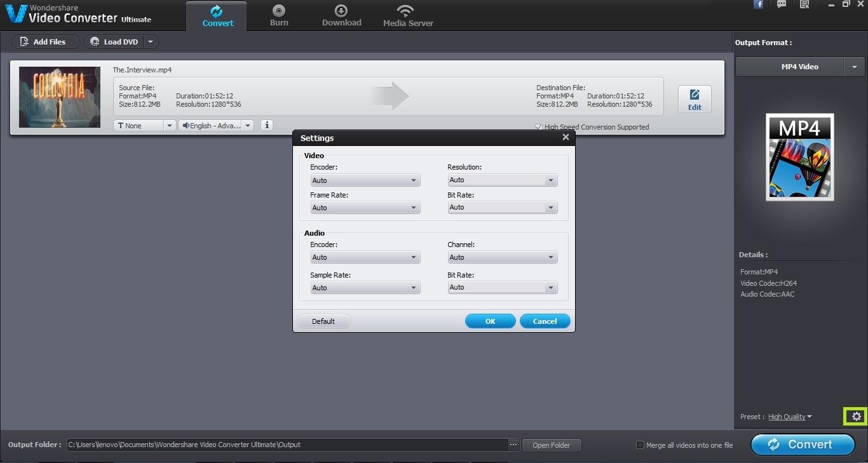This screenshot has height=463, width=868.
Task: Click the Columbia video thumbnail
Action: point(60,97)
